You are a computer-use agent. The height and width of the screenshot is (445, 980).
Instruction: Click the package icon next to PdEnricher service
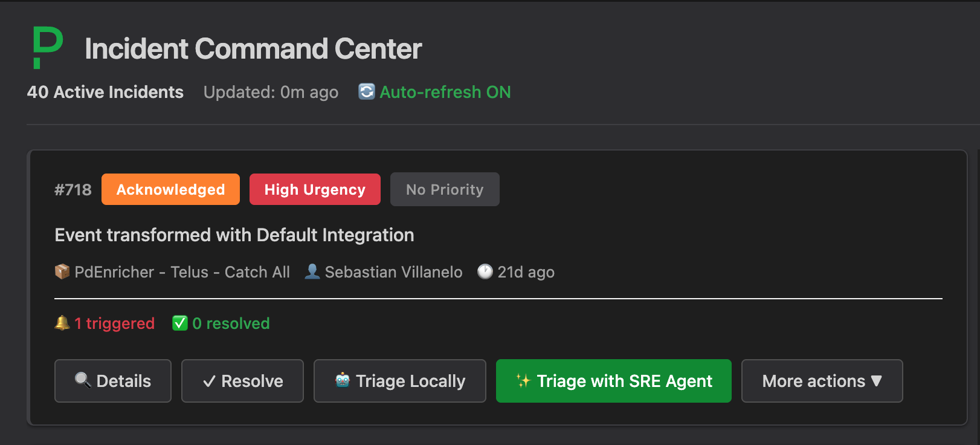point(62,271)
